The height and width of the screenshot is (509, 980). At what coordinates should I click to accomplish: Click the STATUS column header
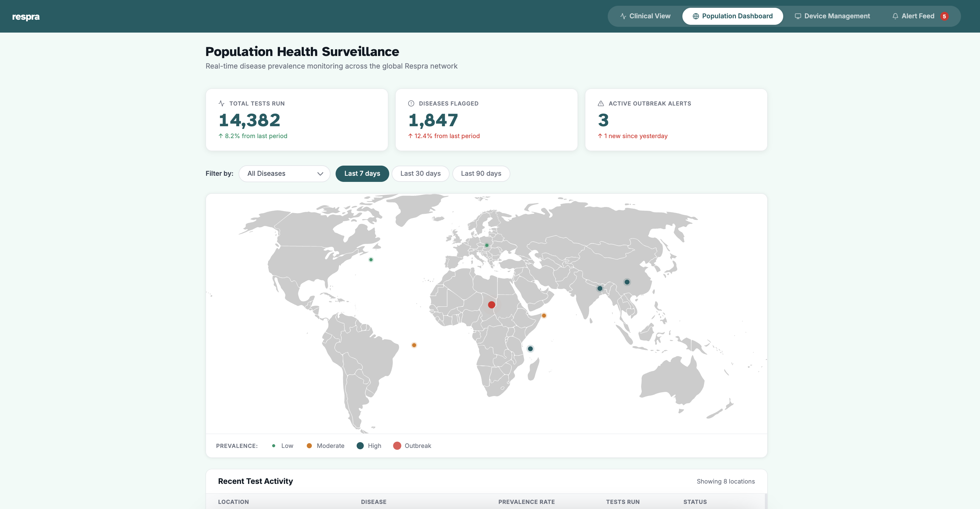click(695, 502)
